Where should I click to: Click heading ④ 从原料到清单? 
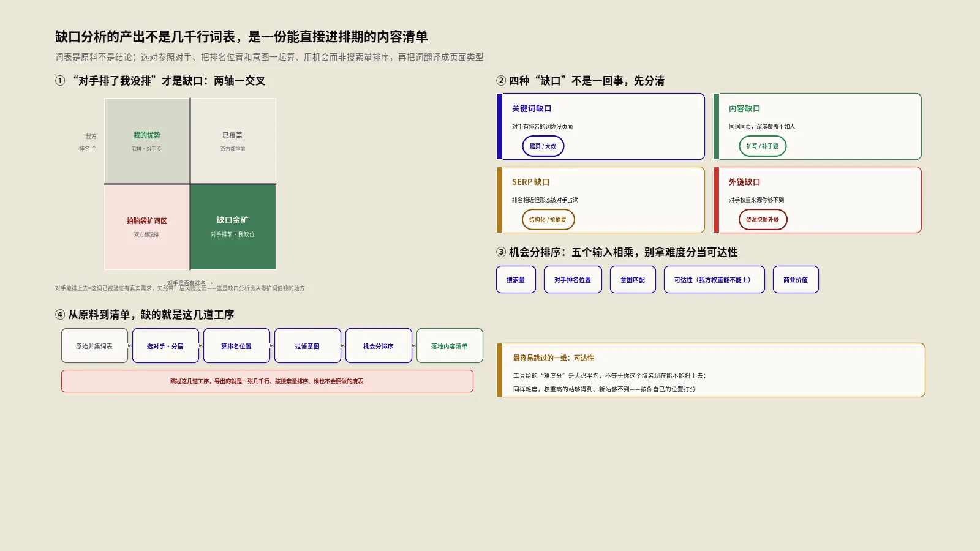coord(145,315)
